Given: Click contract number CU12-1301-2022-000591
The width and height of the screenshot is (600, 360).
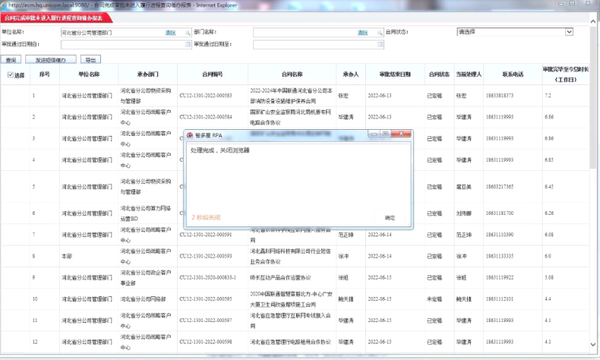Looking at the screenshot, I should 206,235.
